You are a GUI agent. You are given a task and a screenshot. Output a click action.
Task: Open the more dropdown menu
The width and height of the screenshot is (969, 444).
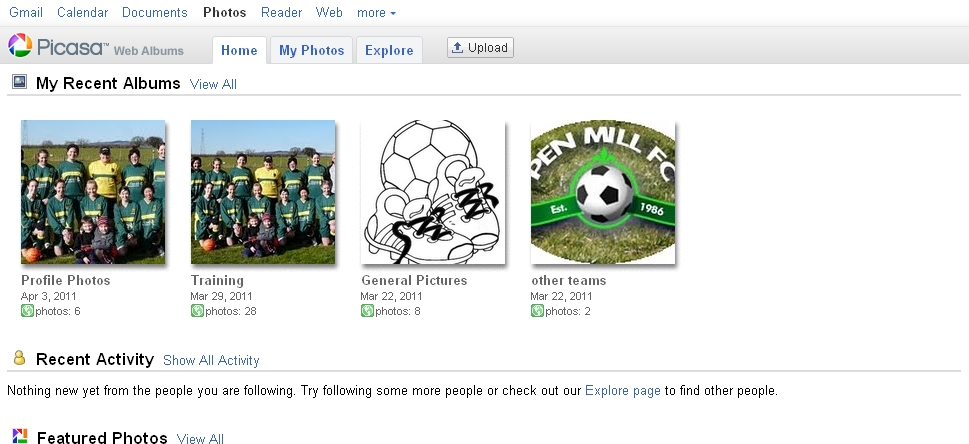coord(376,12)
